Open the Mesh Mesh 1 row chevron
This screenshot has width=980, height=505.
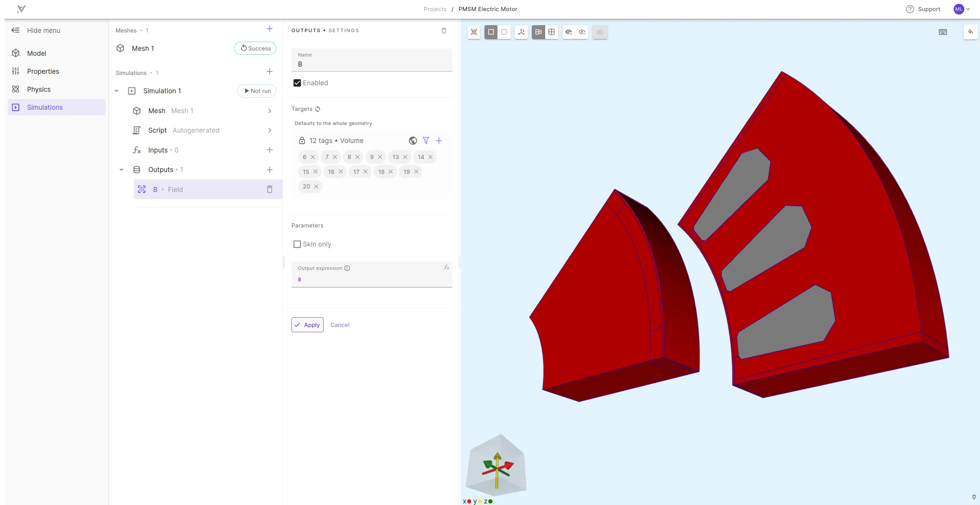270,111
